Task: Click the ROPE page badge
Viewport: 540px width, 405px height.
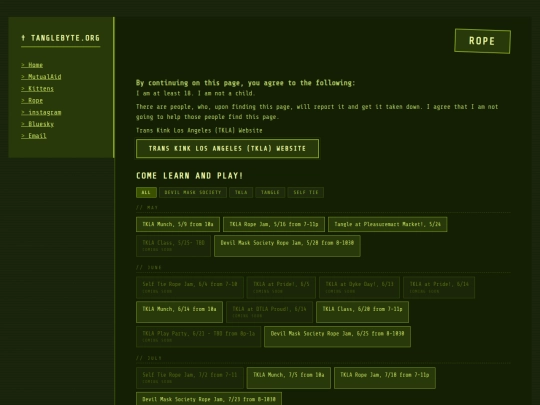Action: point(482,41)
